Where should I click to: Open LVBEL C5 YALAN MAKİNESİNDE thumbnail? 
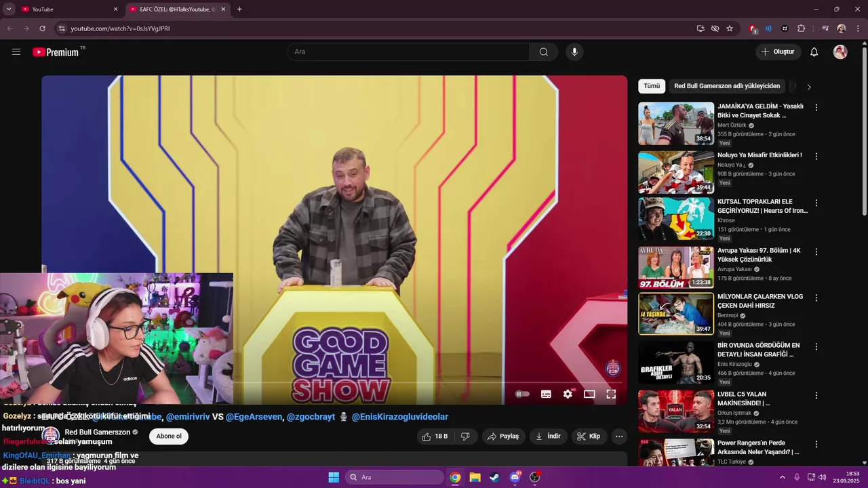tap(676, 411)
